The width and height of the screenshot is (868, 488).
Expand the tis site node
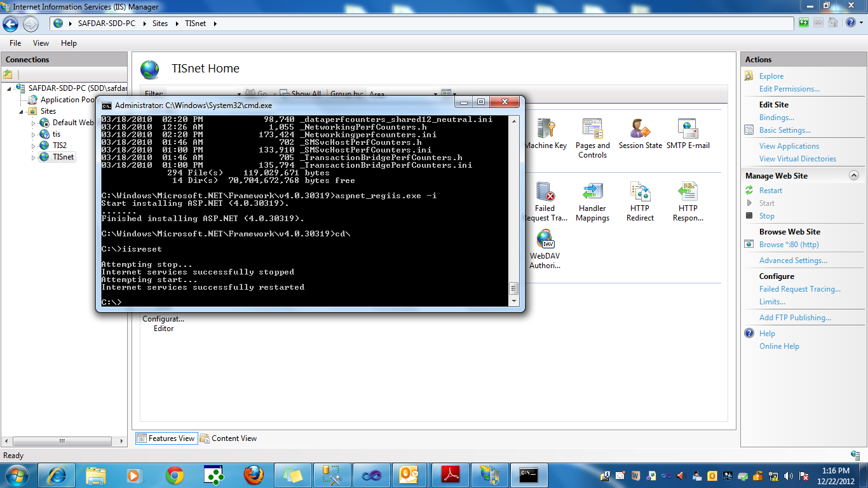(x=34, y=134)
